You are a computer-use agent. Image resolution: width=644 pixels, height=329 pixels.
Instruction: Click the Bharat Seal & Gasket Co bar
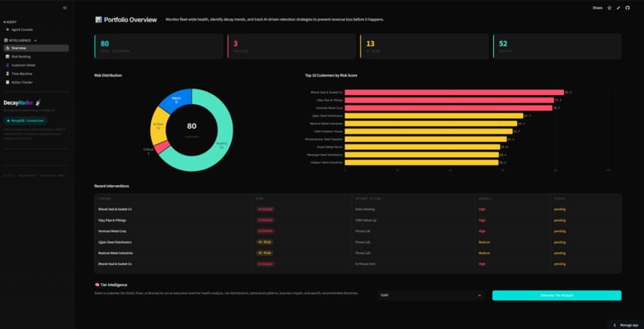pyautogui.click(x=455, y=93)
